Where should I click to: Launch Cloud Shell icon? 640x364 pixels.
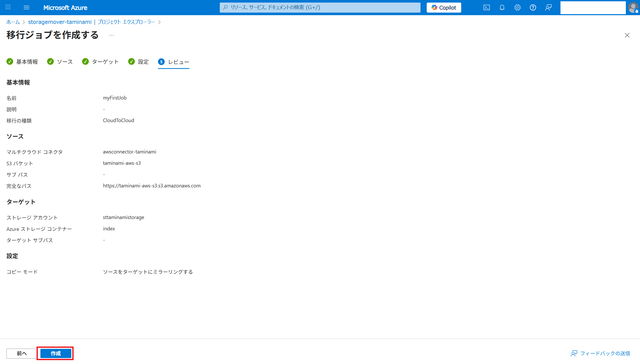click(487, 7)
